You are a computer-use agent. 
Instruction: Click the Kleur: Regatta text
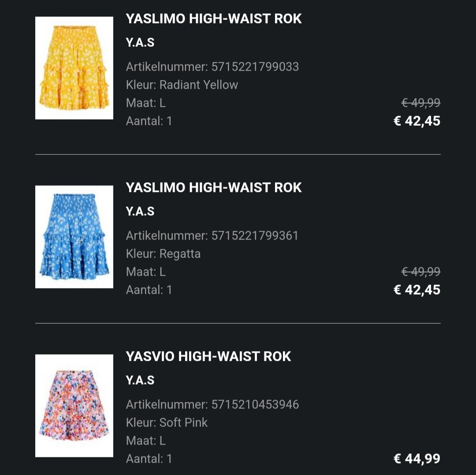(x=163, y=254)
